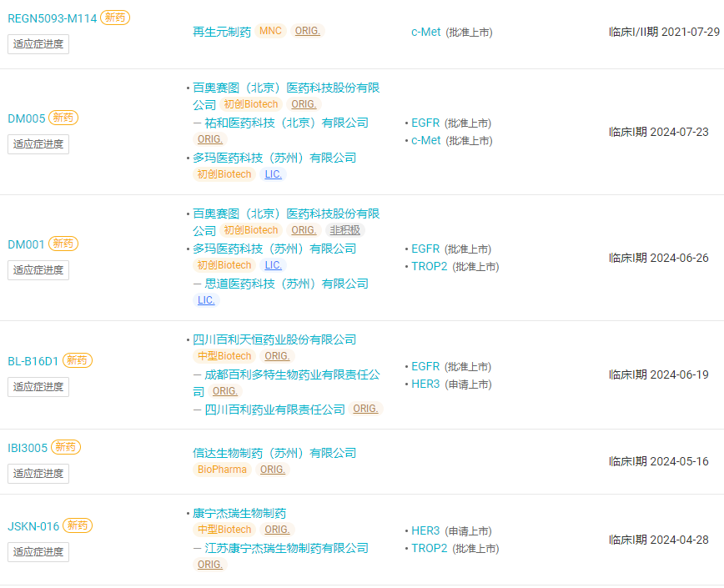Open the HER3 target in BL-B16D1 row
This screenshot has height=588, width=724.
(425, 384)
